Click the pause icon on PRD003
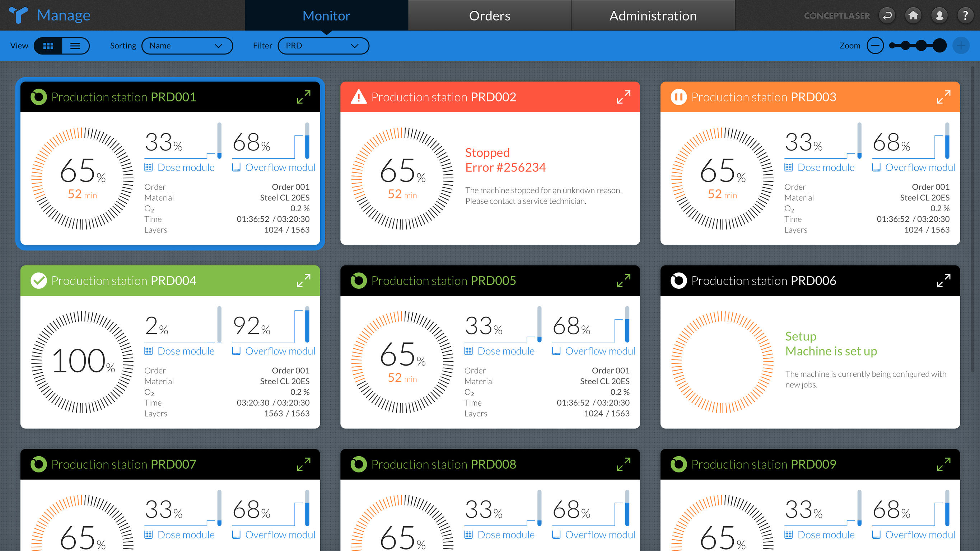Image resolution: width=980 pixels, height=551 pixels. pyautogui.click(x=678, y=97)
